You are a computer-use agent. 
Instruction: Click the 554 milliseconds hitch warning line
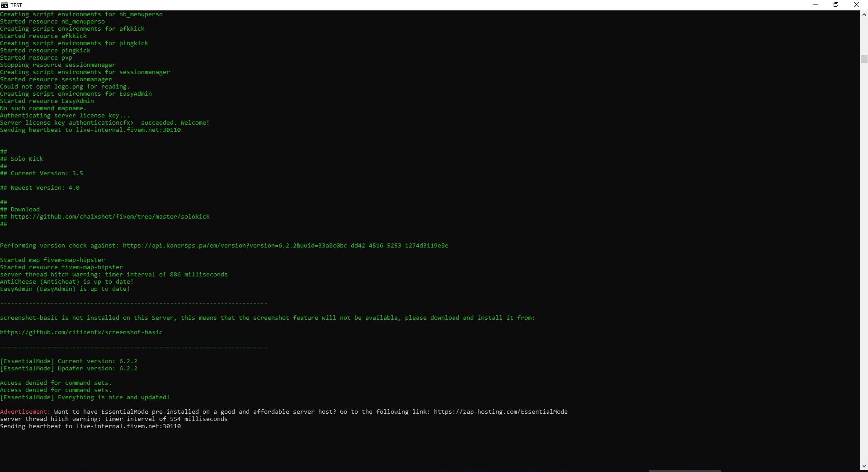tap(114, 419)
